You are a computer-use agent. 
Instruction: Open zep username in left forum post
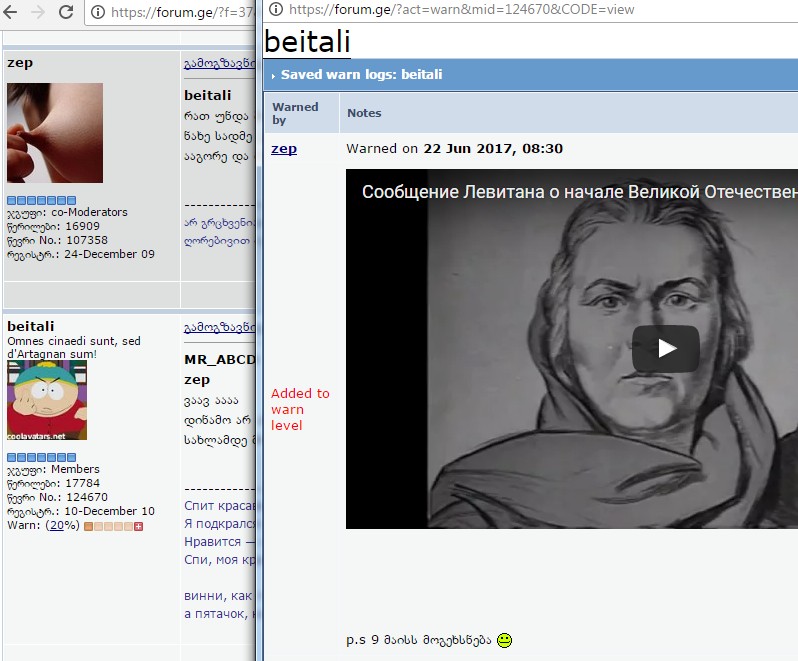coord(20,63)
